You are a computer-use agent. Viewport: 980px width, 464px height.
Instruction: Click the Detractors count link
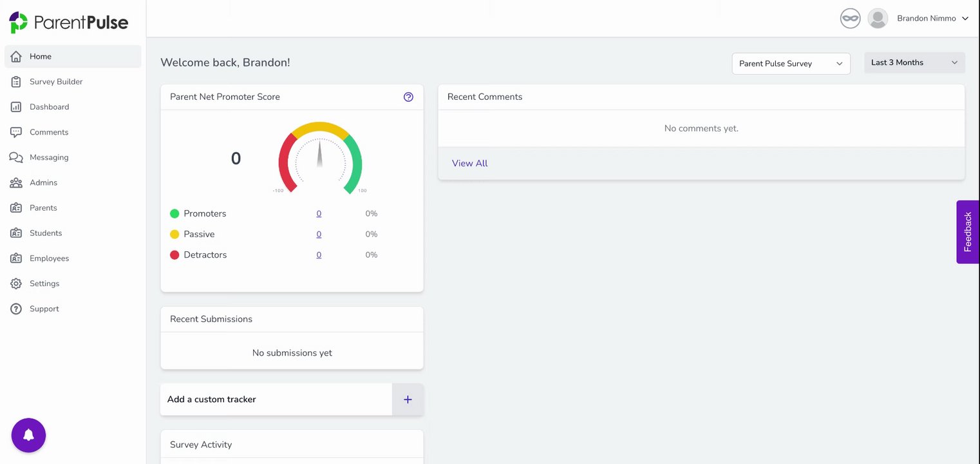(x=319, y=255)
